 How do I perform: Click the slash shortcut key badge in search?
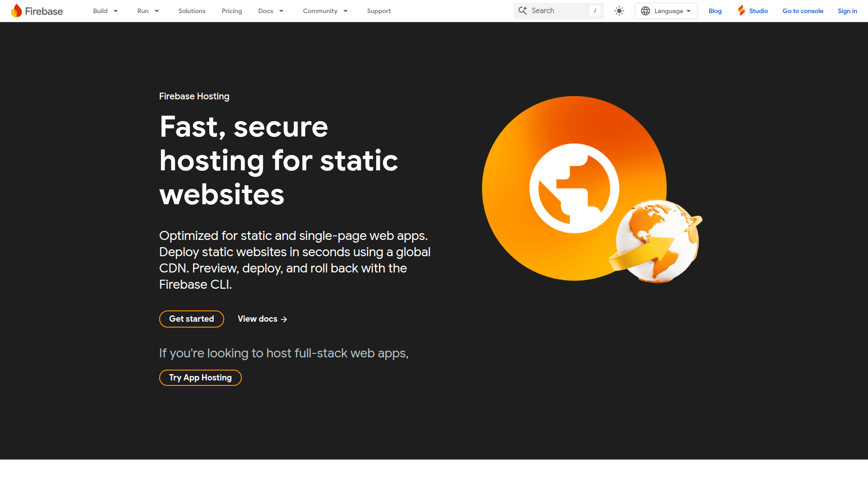click(595, 11)
